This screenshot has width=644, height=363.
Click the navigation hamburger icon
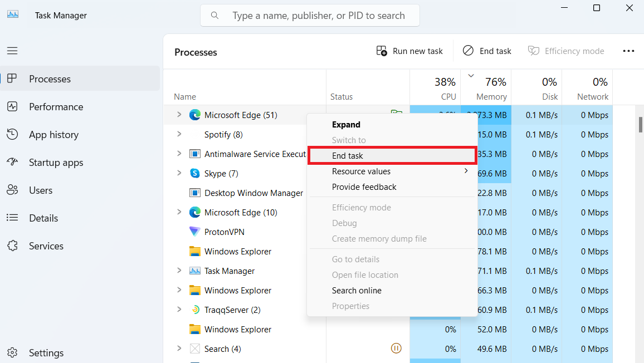(12, 50)
